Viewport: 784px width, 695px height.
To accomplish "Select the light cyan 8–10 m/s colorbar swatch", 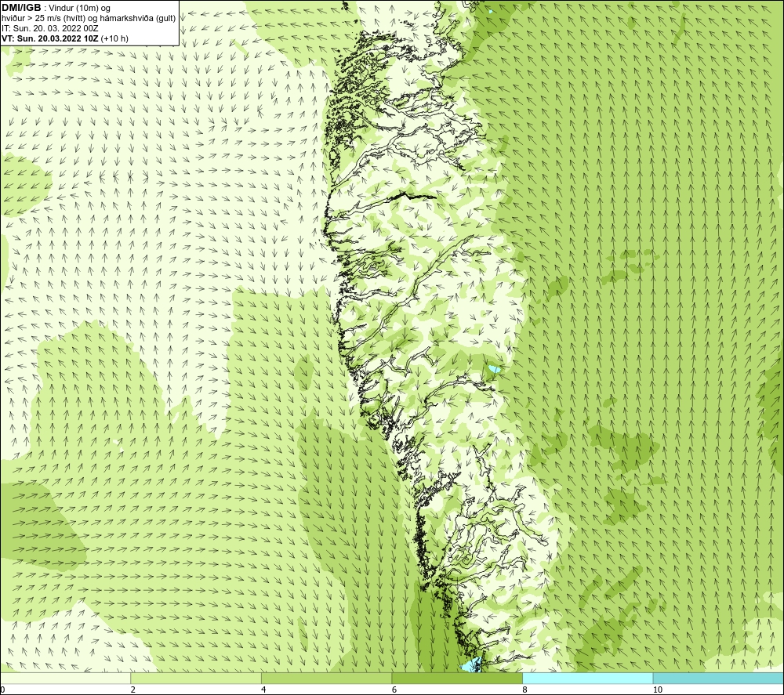I will pyautogui.click(x=587, y=678).
